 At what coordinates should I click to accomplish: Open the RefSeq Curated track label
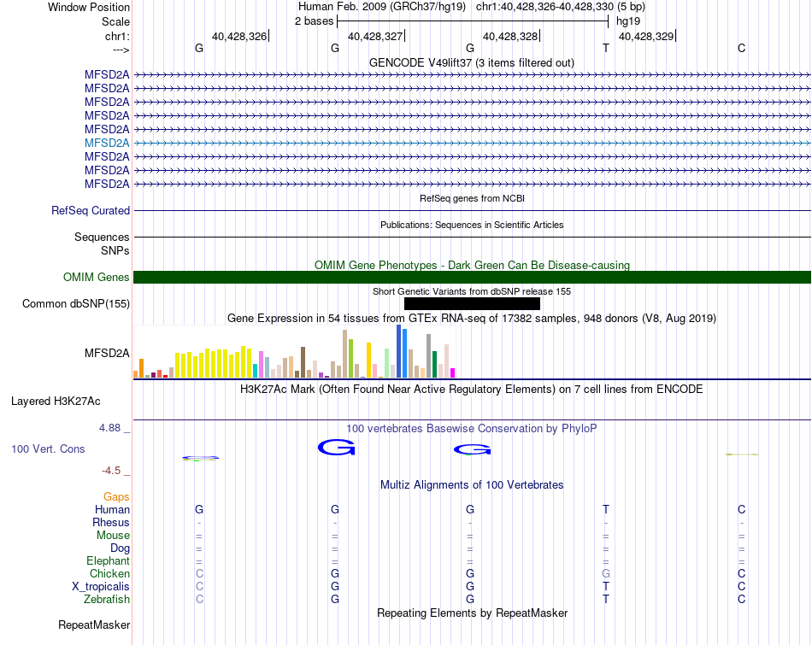pyautogui.click(x=91, y=211)
